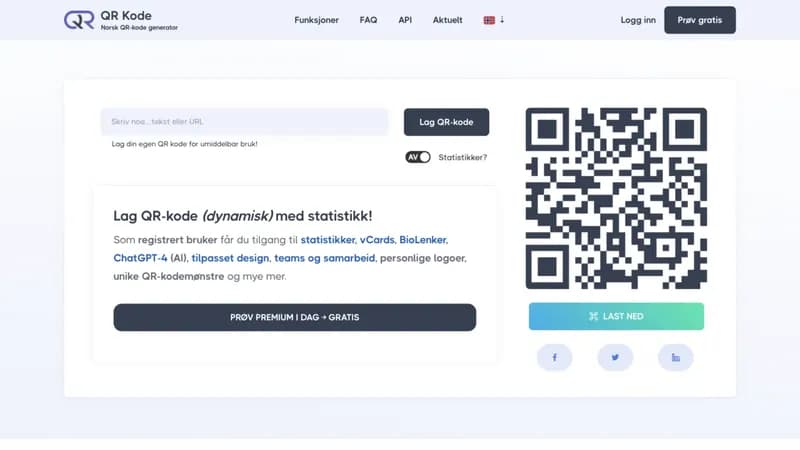Click the Prøv gratis button
800x450 pixels.
click(x=699, y=20)
